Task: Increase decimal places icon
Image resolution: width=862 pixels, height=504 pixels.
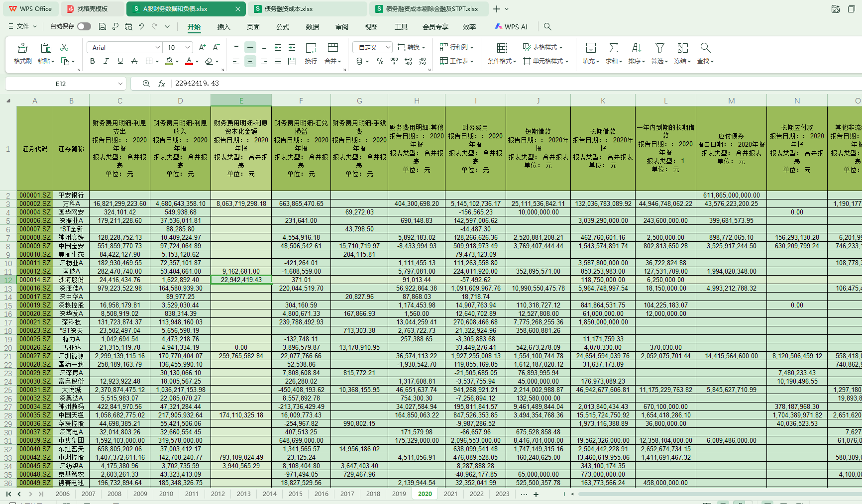Action: click(x=408, y=61)
